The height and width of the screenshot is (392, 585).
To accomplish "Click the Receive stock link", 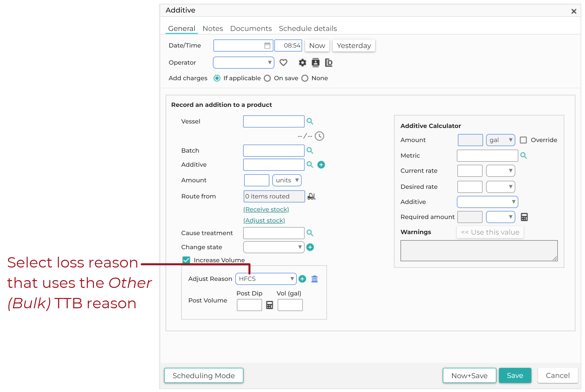I will (x=266, y=209).
